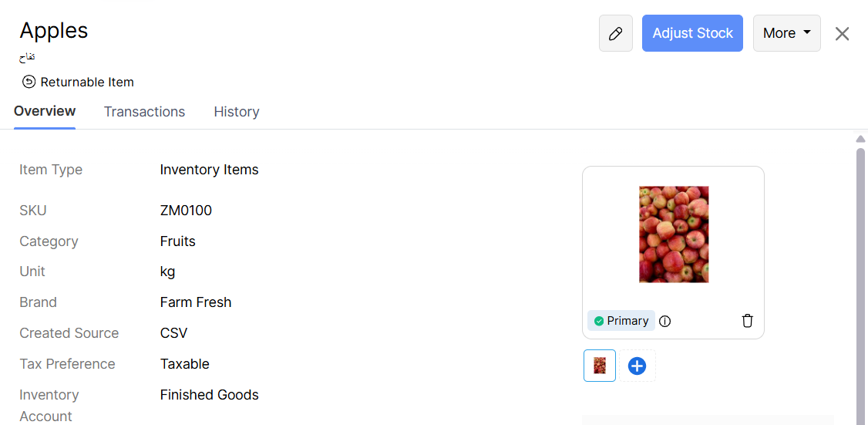Click the pencil edit icon
This screenshot has width=868, height=425.
(x=615, y=33)
